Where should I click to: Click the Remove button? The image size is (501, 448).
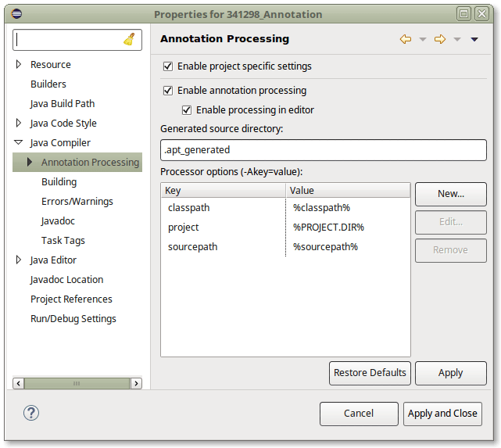click(x=451, y=250)
